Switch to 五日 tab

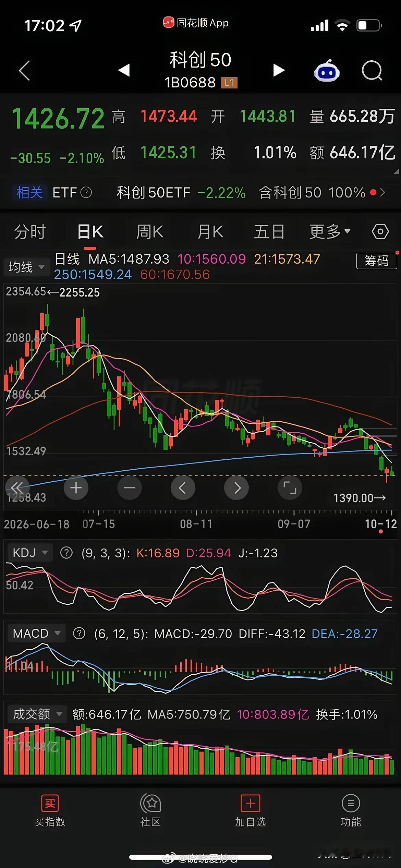click(269, 231)
